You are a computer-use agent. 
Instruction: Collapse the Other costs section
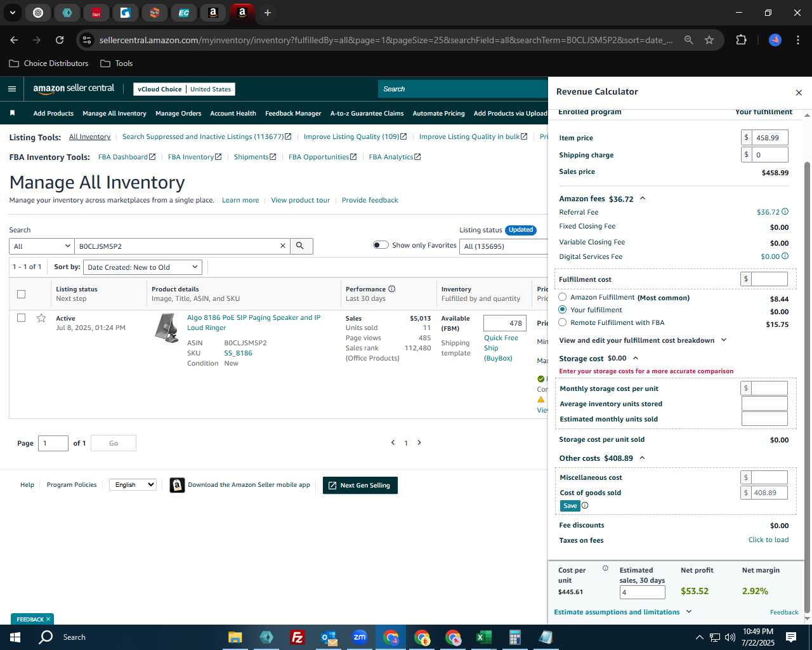[x=642, y=458]
